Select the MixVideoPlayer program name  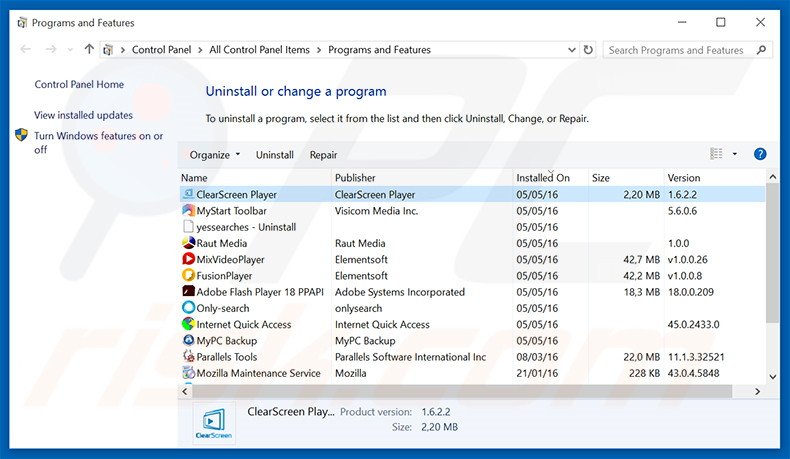tap(230, 259)
